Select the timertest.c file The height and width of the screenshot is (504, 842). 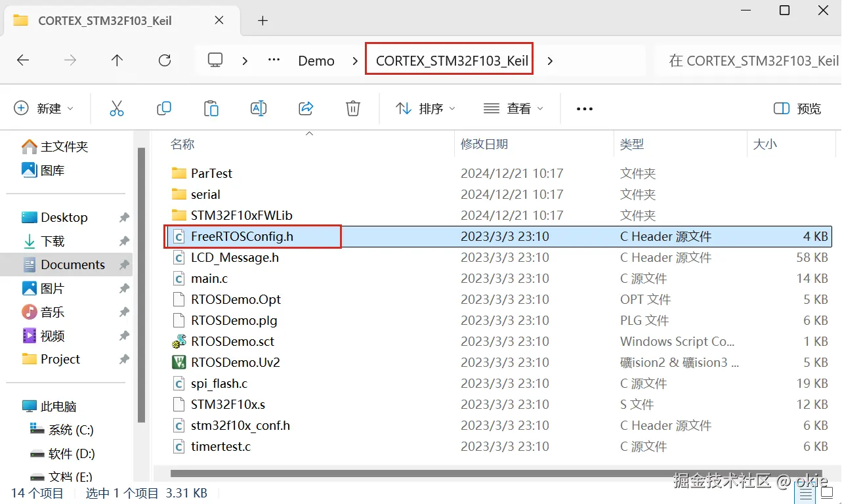pos(499,446)
